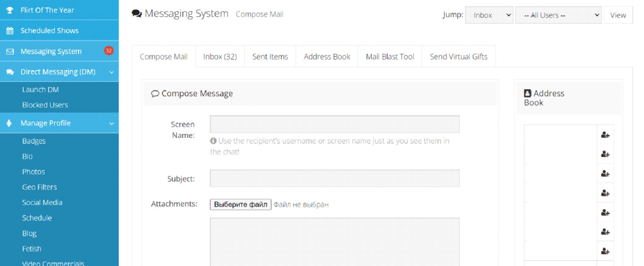Click the calendar icon next to Scheduled Shows
This screenshot has height=266, width=644.
(10, 31)
